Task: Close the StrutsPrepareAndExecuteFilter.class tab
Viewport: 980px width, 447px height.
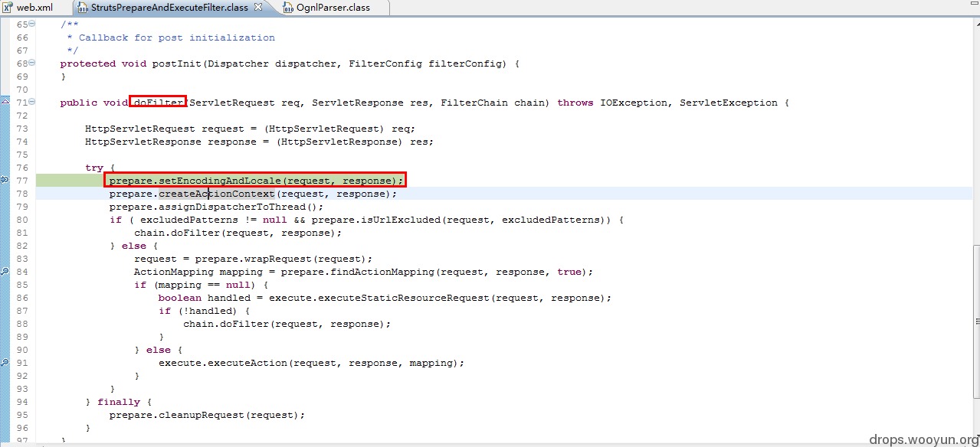Action: [x=258, y=8]
